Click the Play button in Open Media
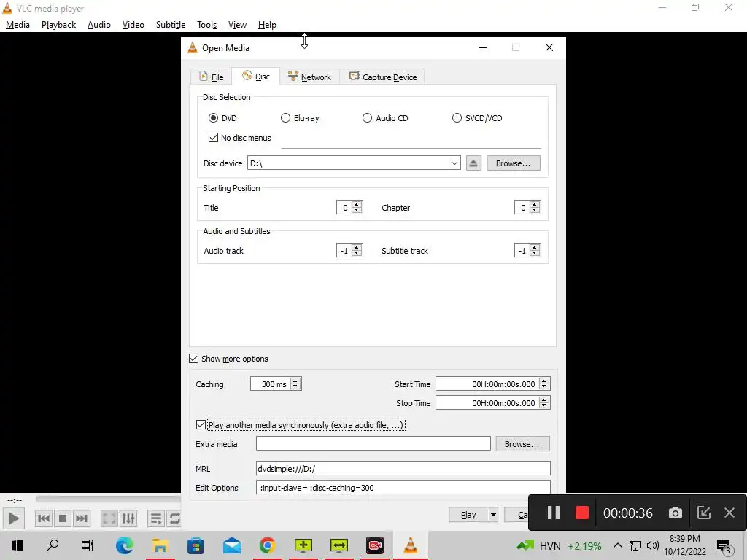The image size is (747, 560). (x=468, y=515)
